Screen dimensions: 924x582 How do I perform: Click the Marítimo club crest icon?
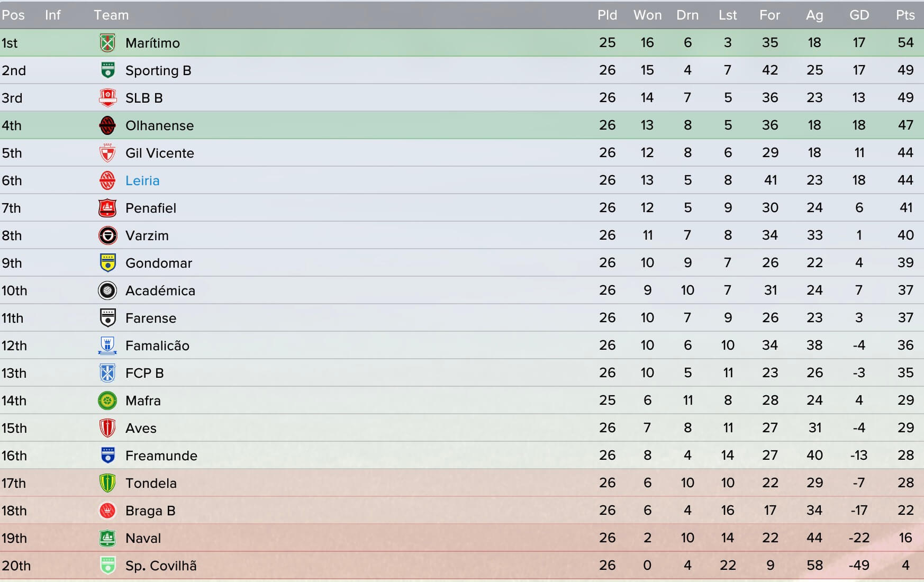[107, 43]
